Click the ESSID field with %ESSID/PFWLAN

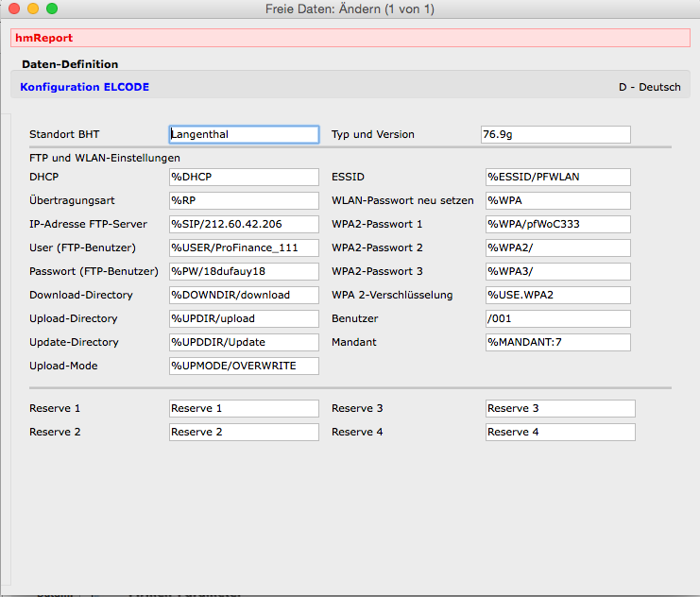pos(557,177)
